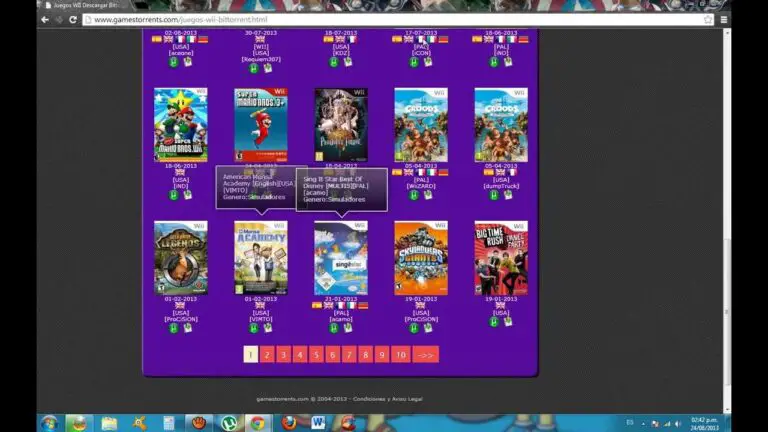Go to page 6 of the listing
The image size is (768, 432).
(333, 355)
